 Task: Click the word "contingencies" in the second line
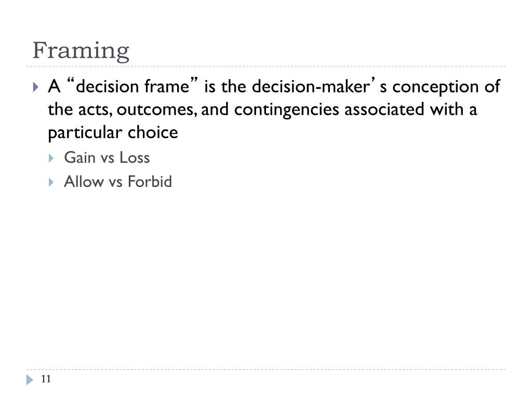[286, 110]
